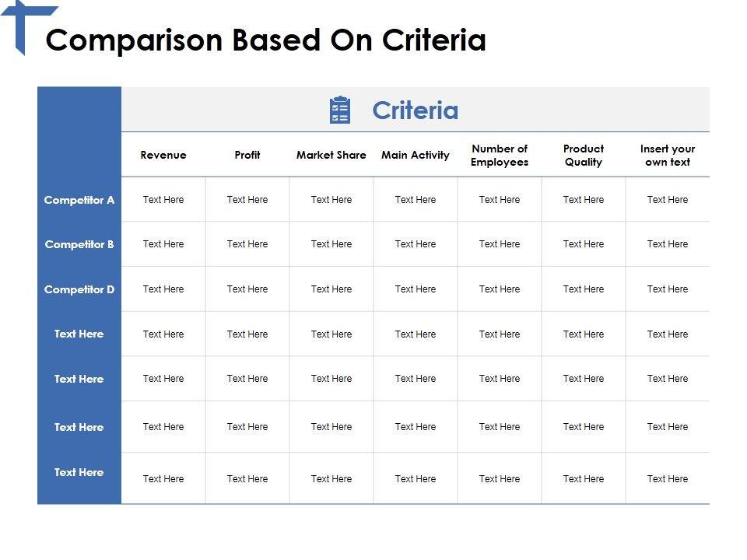
Task: Click the Insert your own text header
Action: click(x=668, y=155)
